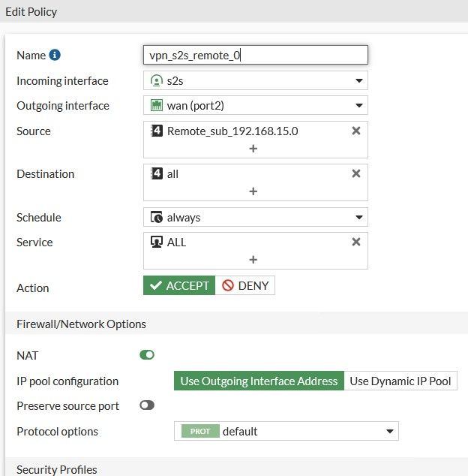Open the Outgoing interface wan (port2) dropdown
The image size is (468, 476).
[255, 105]
